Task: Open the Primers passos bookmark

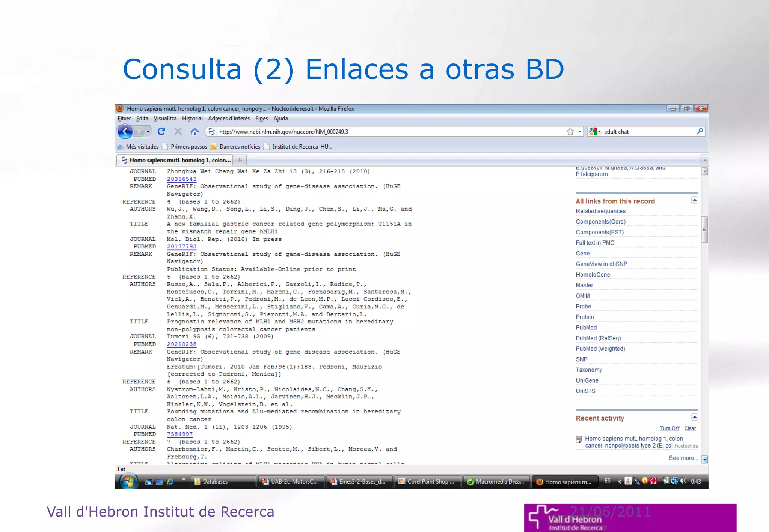Action: click(184, 147)
